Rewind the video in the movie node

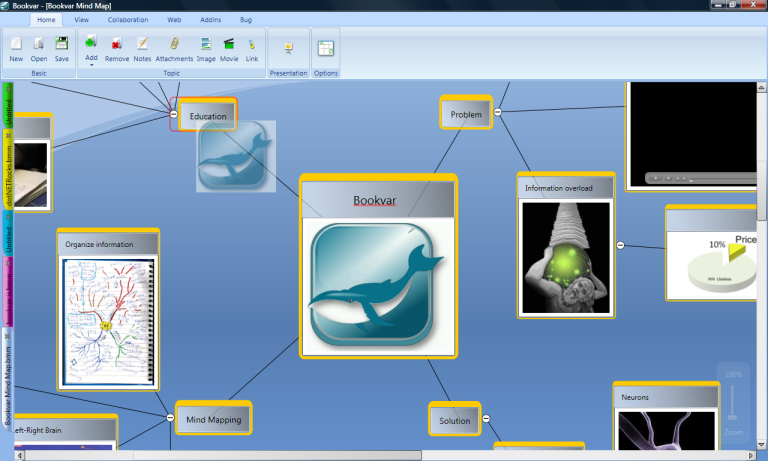[677, 178]
